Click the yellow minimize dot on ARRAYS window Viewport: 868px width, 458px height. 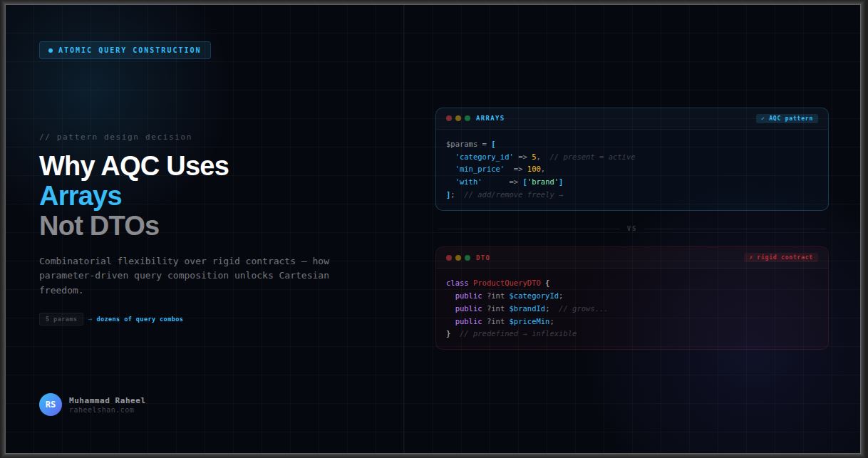click(458, 118)
